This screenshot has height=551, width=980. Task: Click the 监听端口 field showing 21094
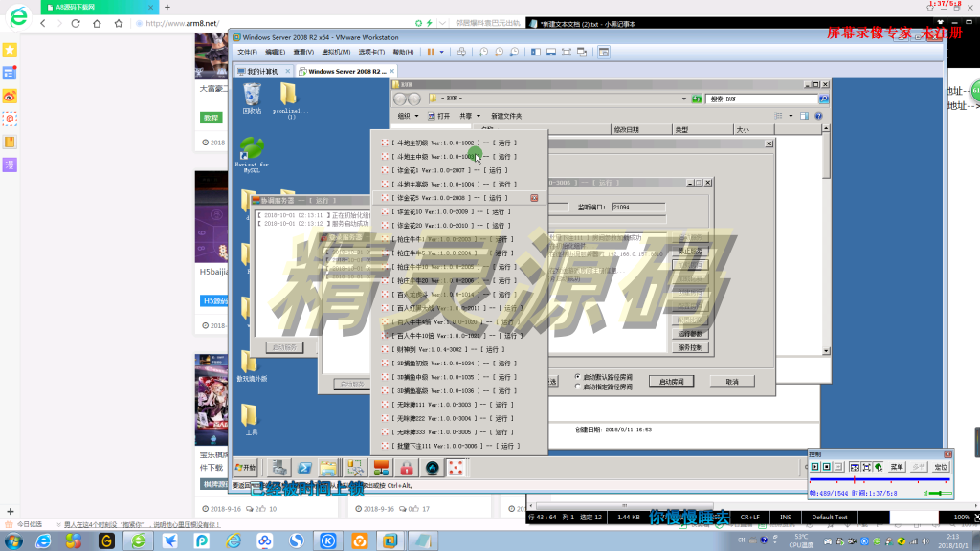point(638,207)
